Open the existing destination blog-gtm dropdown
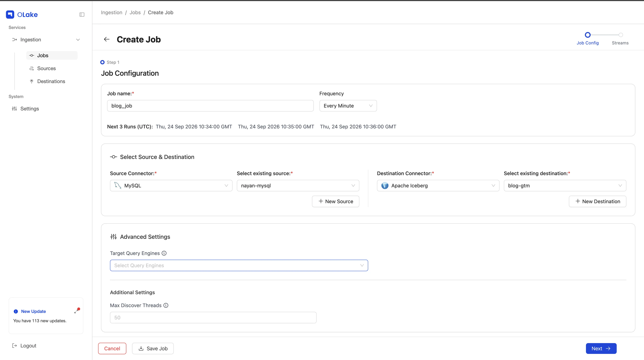644x360 pixels. tap(565, 186)
